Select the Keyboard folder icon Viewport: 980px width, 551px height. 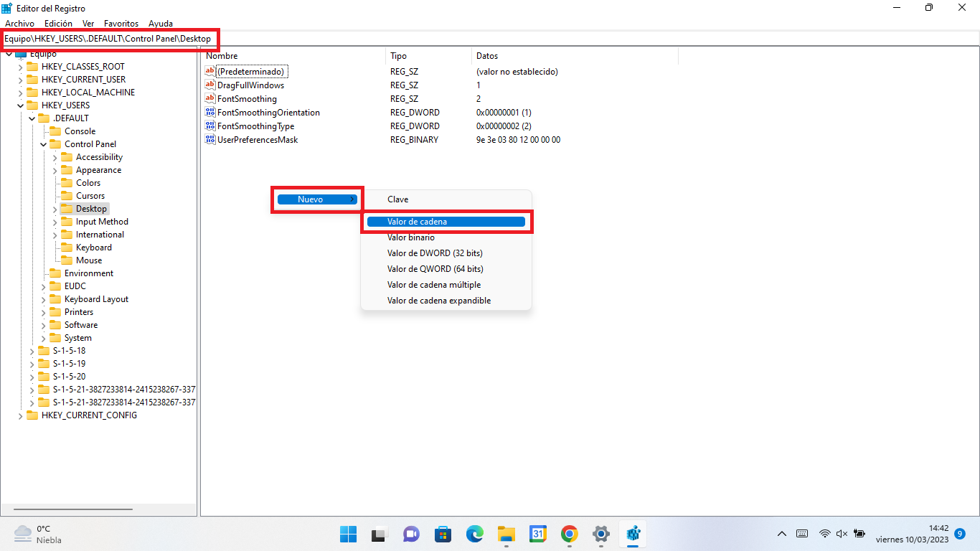click(x=67, y=248)
